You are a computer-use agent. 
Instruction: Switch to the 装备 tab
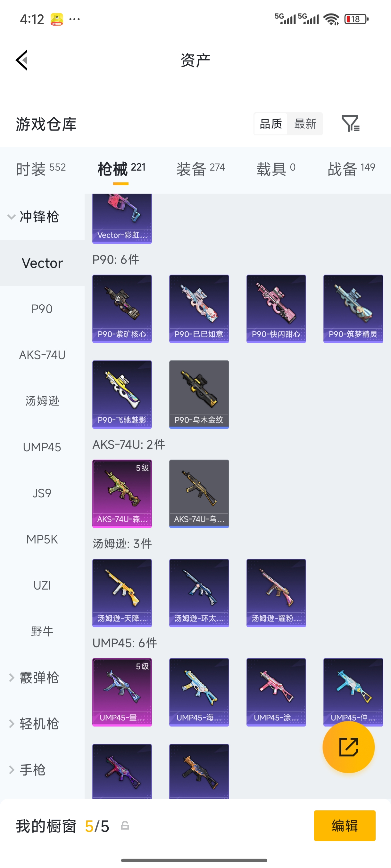pyautogui.click(x=201, y=168)
